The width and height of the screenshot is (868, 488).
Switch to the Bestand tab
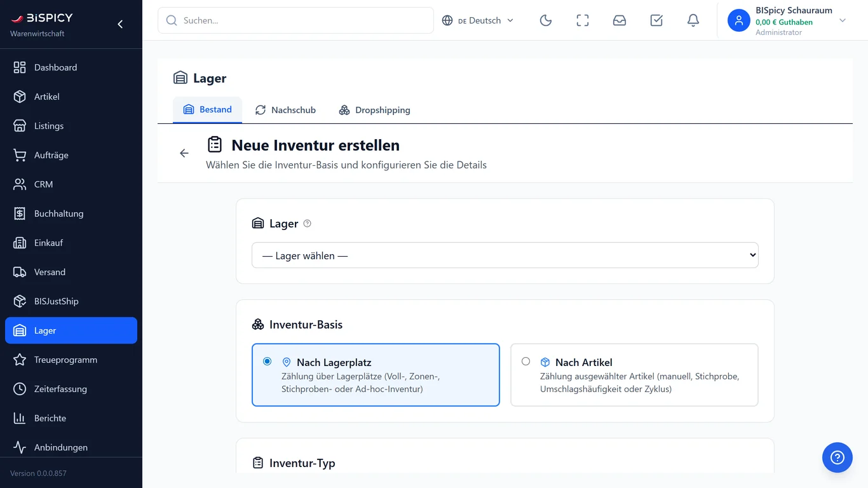tap(207, 110)
